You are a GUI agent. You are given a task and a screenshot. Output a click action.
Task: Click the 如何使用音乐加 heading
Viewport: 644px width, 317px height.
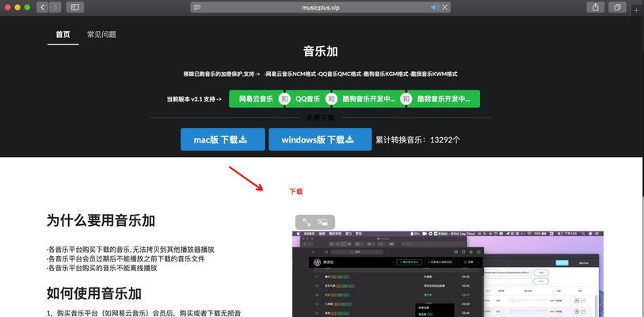point(94,293)
